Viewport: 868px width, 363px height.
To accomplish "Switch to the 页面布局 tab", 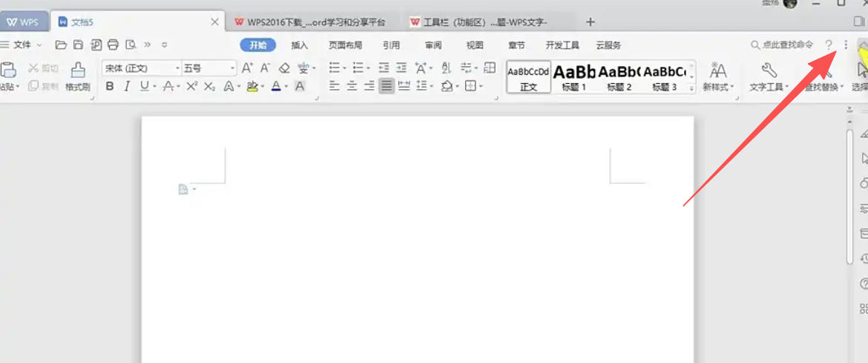I will 346,45.
